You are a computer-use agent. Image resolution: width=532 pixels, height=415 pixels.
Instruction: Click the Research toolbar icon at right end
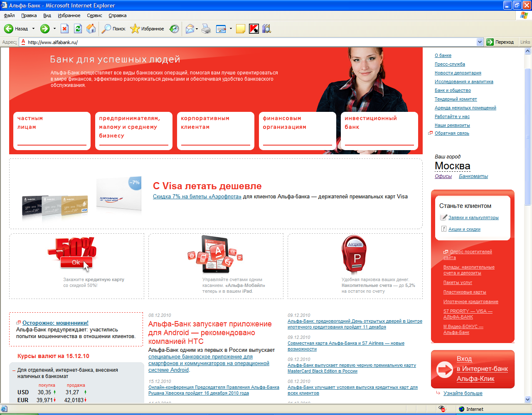pyautogui.click(x=266, y=29)
